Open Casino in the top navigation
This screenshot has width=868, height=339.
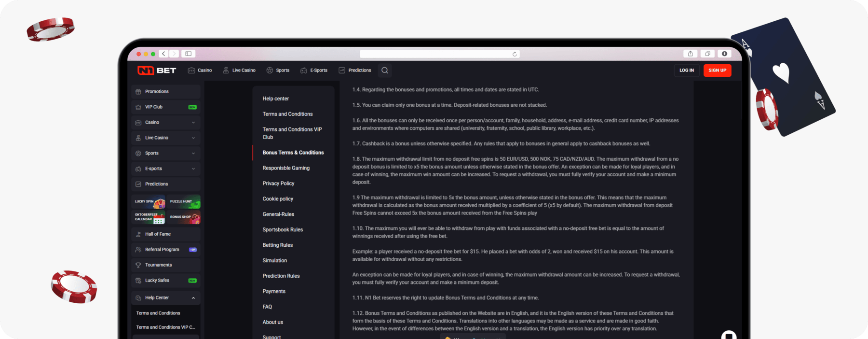[200, 71]
